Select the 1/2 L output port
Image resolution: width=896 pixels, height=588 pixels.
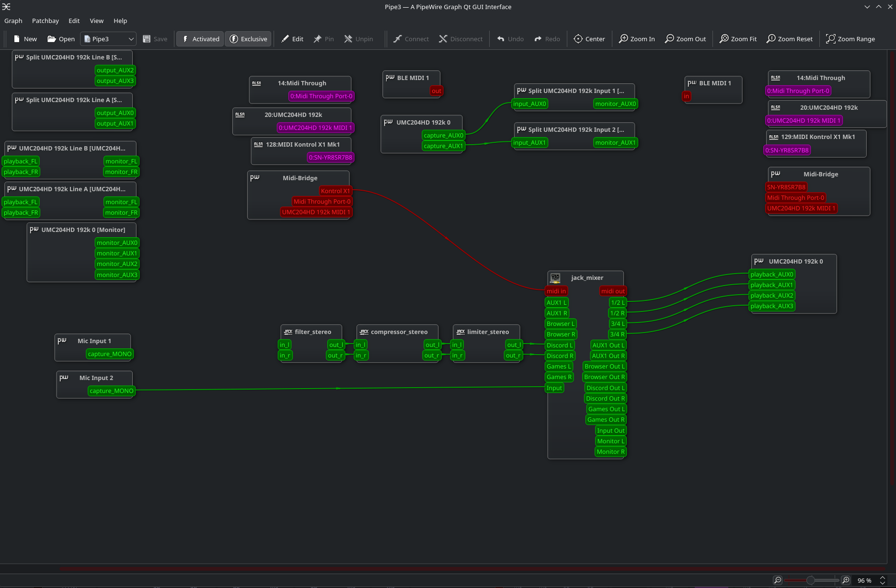click(x=618, y=302)
